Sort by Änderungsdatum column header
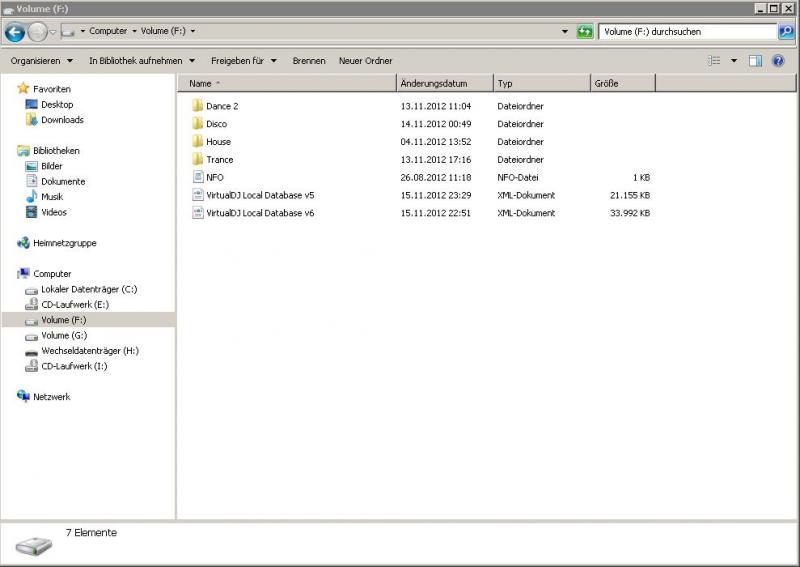Viewport: 800px width, 567px height. tap(445, 83)
